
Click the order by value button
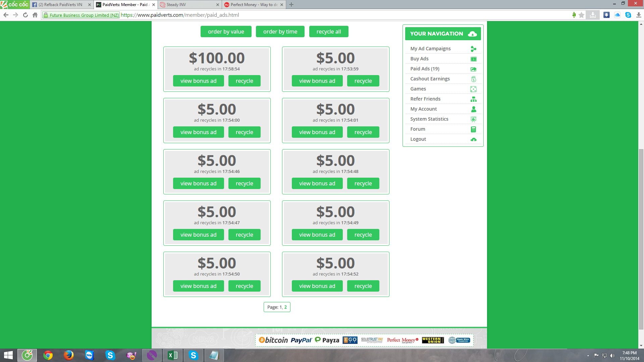226,32
